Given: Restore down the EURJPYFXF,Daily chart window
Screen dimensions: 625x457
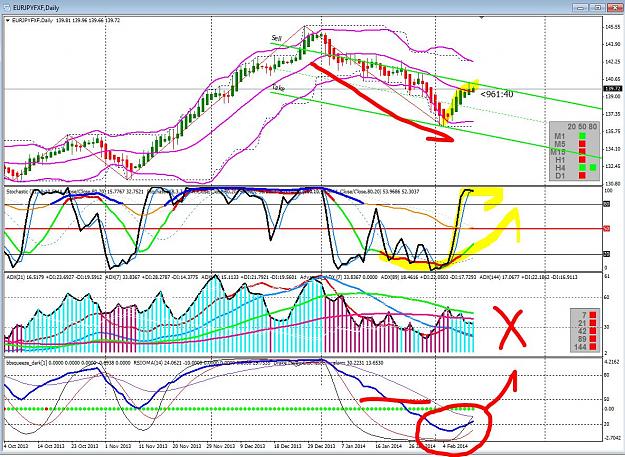Looking at the screenshot, I should (x=597, y=8).
